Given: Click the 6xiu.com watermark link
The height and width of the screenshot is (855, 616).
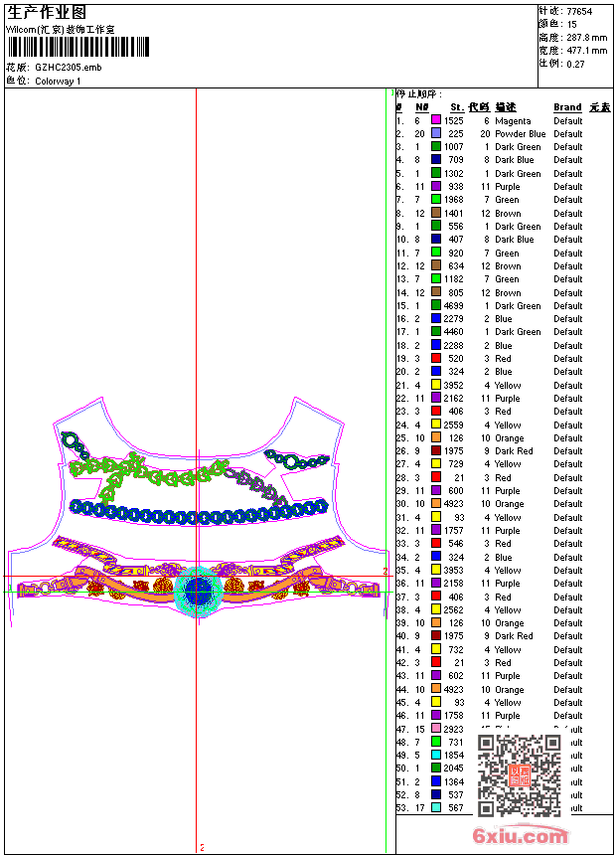Looking at the screenshot, I should pos(520,835).
